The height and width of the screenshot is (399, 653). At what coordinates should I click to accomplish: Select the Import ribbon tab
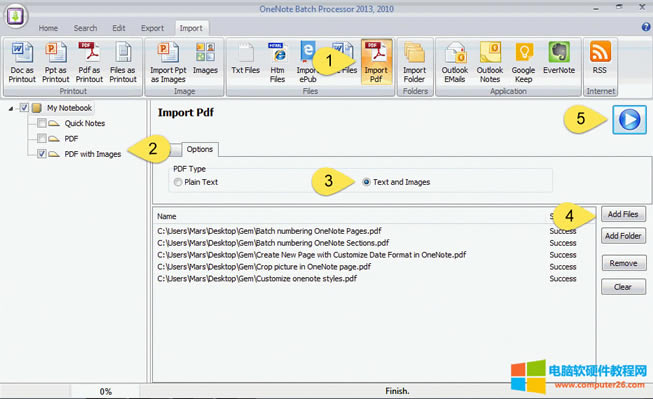(x=191, y=28)
